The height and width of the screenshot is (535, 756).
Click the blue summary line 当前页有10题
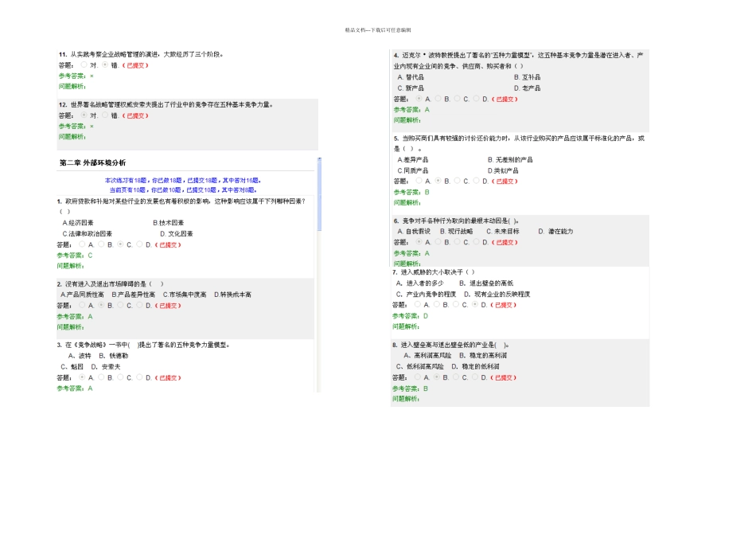coord(183,190)
